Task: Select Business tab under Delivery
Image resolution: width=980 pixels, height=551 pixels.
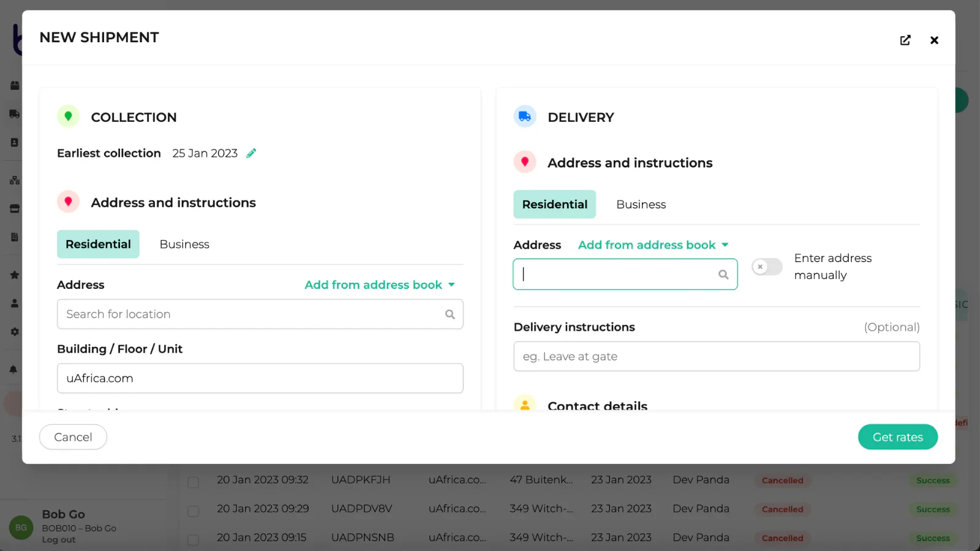Action: [641, 204]
